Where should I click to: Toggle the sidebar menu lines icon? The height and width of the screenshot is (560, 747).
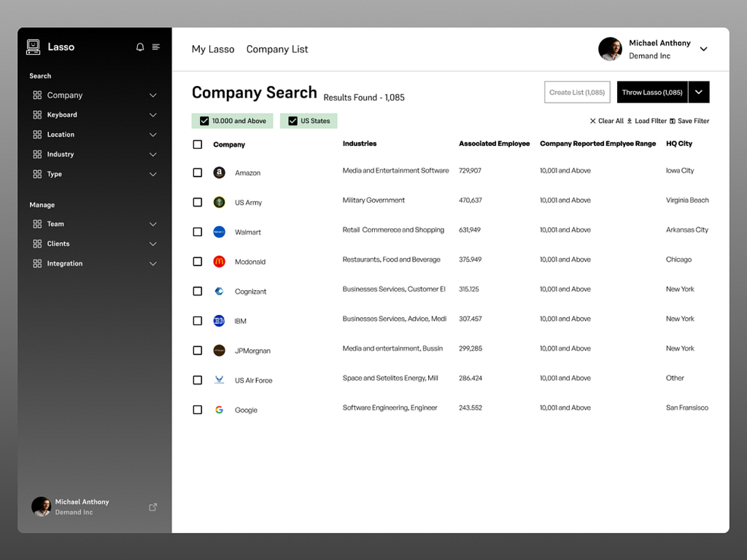tap(156, 47)
